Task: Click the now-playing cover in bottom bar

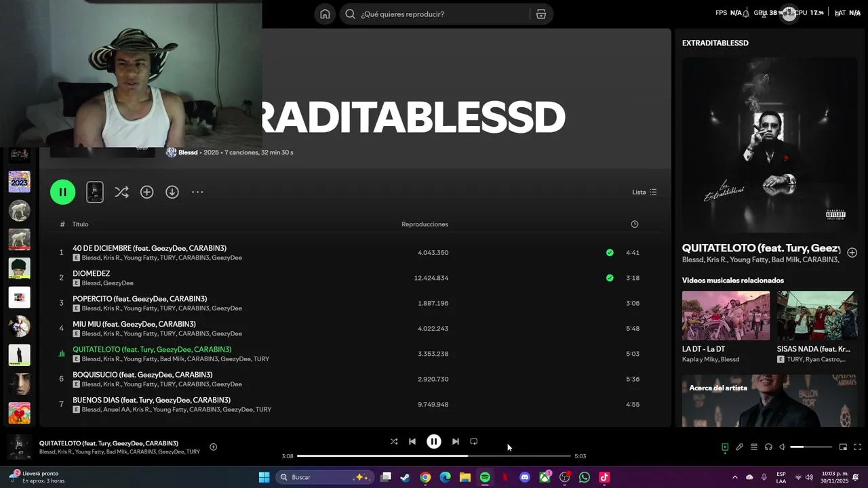Action: point(19,447)
